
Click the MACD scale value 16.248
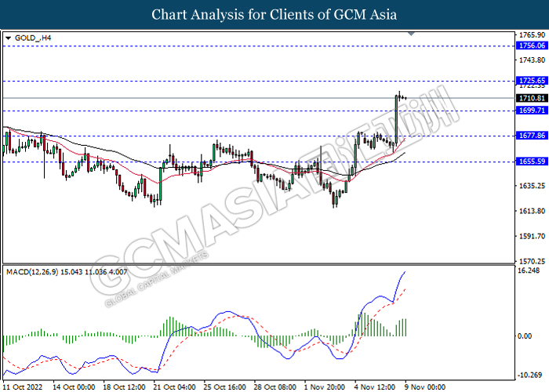click(x=529, y=270)
